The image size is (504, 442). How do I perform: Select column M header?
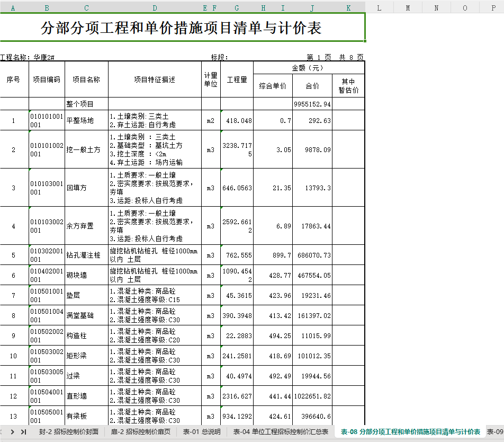click(408, 8)
